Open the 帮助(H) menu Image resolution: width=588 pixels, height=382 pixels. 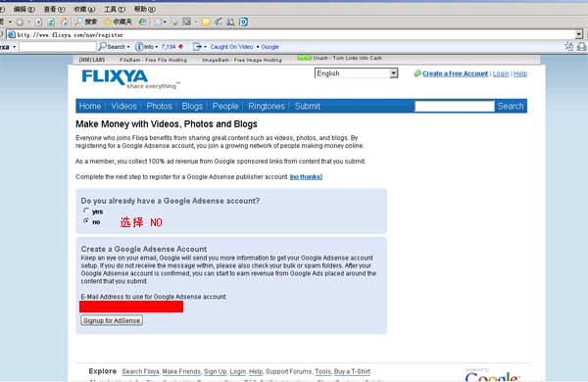pyautogui.click(x=144, y=9)
